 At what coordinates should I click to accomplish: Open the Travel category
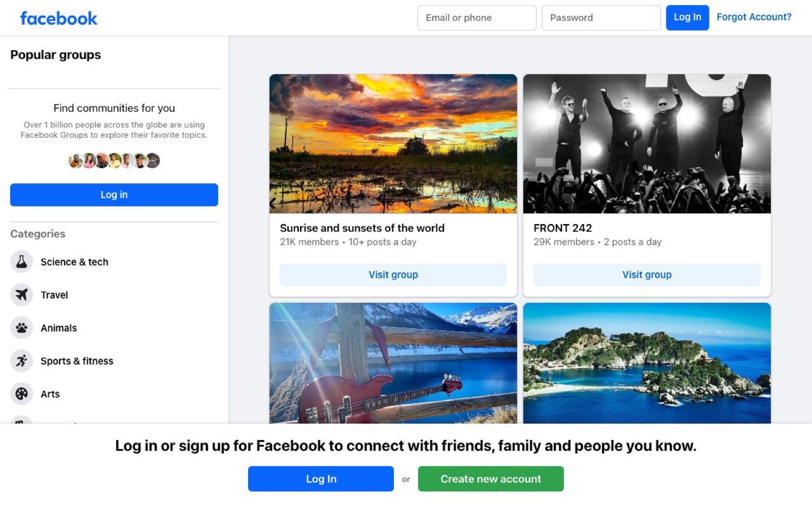(54, 295)
